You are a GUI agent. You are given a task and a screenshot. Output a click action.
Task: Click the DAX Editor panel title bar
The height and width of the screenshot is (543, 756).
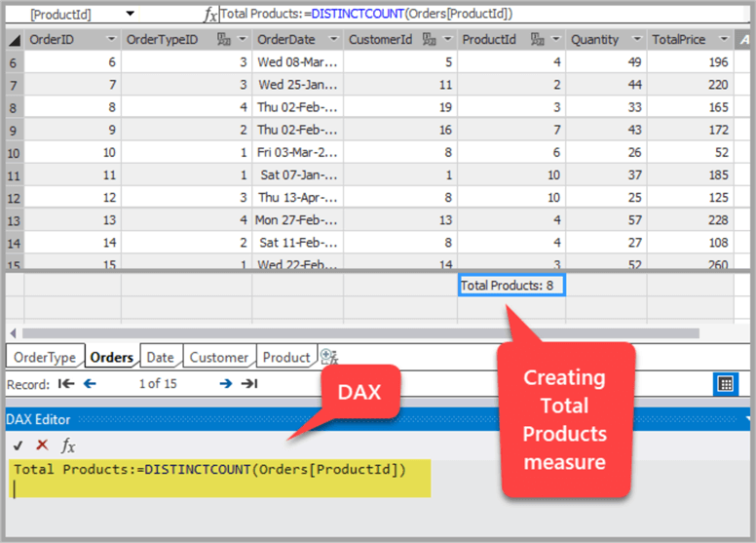click(x=378, y=419)
